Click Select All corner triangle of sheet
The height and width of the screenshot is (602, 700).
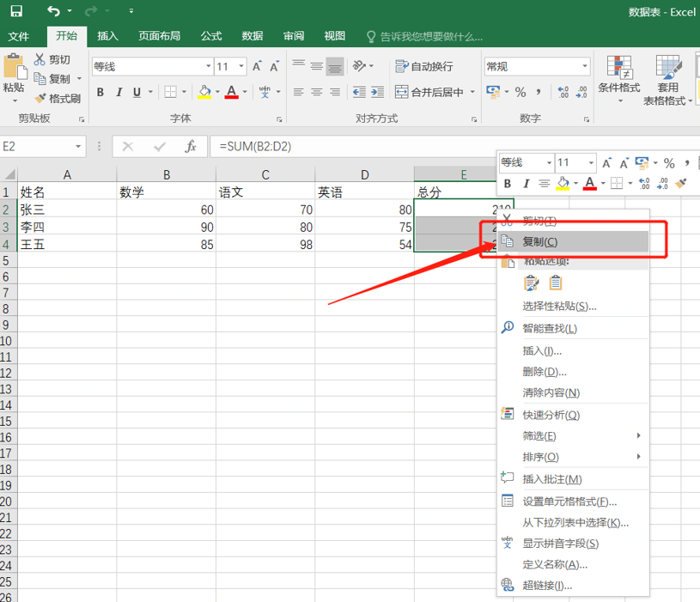point(9,174)
